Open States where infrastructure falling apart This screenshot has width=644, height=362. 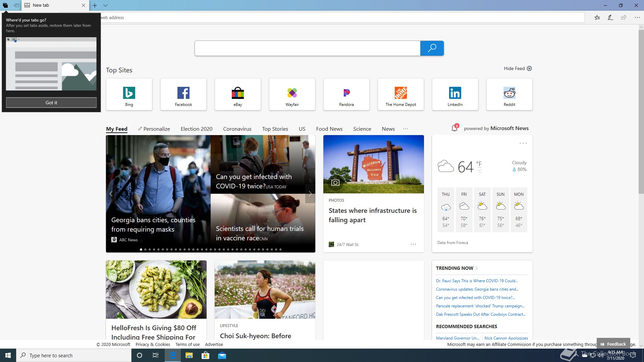[373, 215]
